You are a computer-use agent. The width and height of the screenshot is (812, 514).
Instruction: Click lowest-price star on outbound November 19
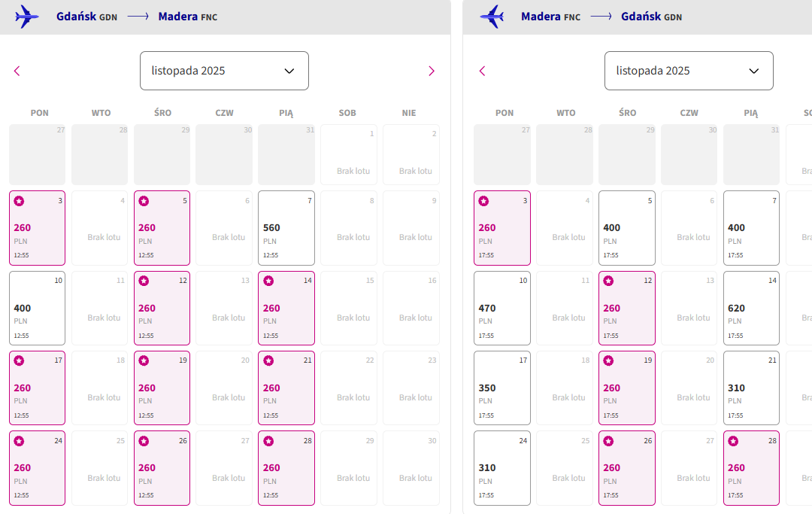pos(144,360)
